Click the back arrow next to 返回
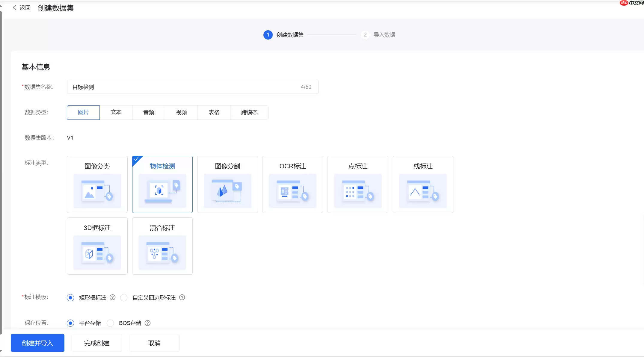644x357 pixels. pos(14,7)
